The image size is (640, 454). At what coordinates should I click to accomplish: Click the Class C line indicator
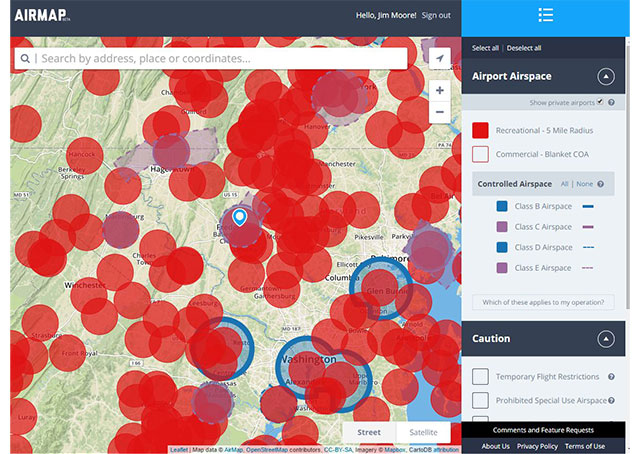tap(588, 227)
